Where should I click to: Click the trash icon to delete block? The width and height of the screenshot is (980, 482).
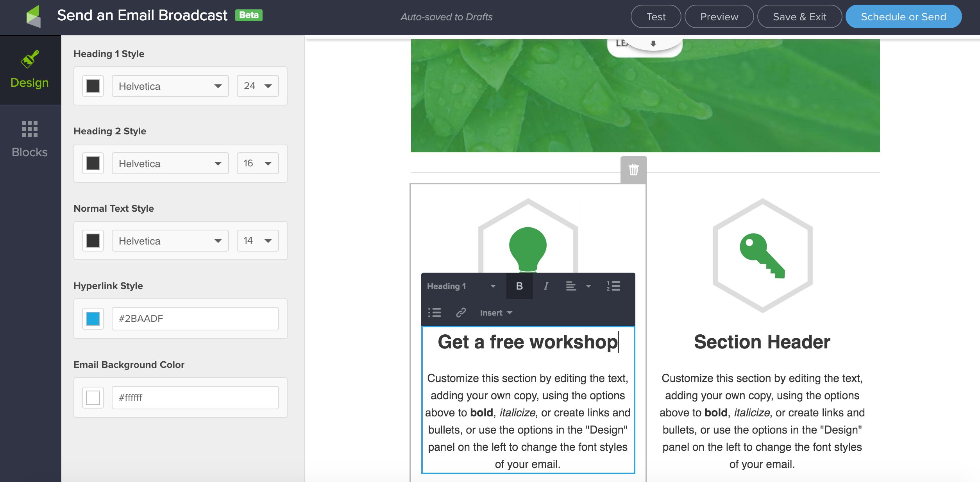tap(633, 170)
